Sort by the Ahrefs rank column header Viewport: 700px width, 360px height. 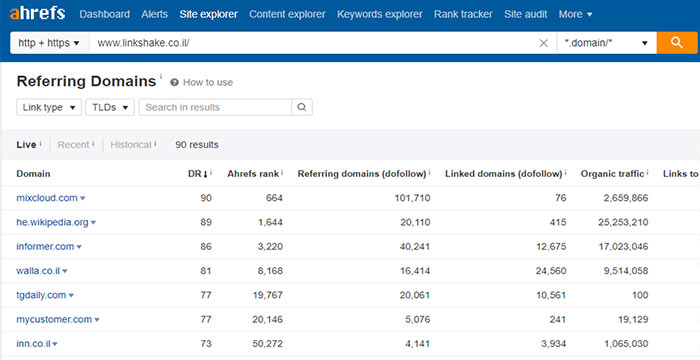[253, 174]
